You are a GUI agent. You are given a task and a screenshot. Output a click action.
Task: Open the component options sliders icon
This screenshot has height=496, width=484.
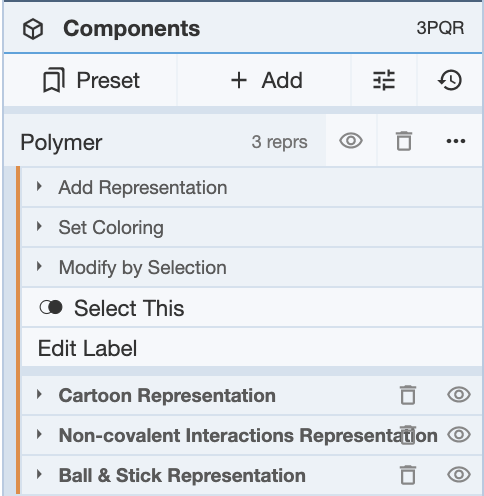click(384, 80)
